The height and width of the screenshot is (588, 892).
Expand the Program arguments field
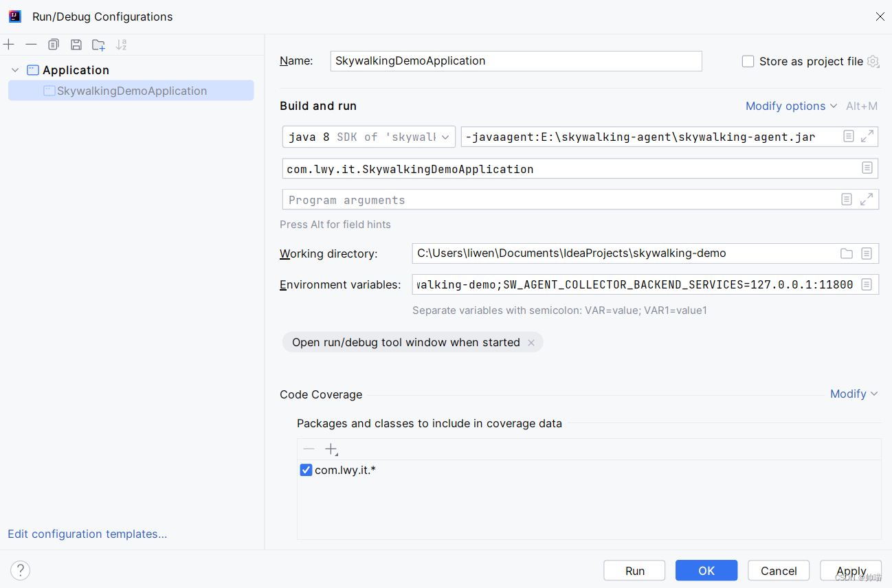coord(867,199)
